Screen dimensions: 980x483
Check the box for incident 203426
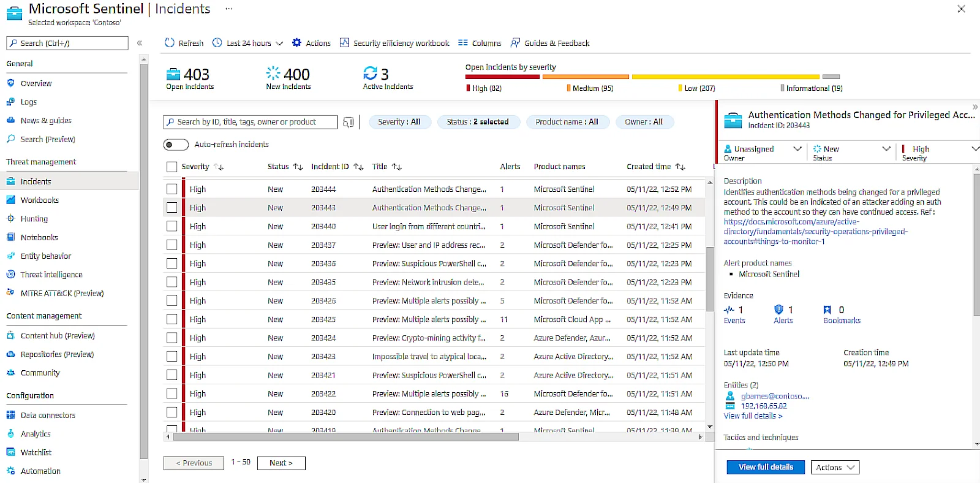[x=171, y=300]
